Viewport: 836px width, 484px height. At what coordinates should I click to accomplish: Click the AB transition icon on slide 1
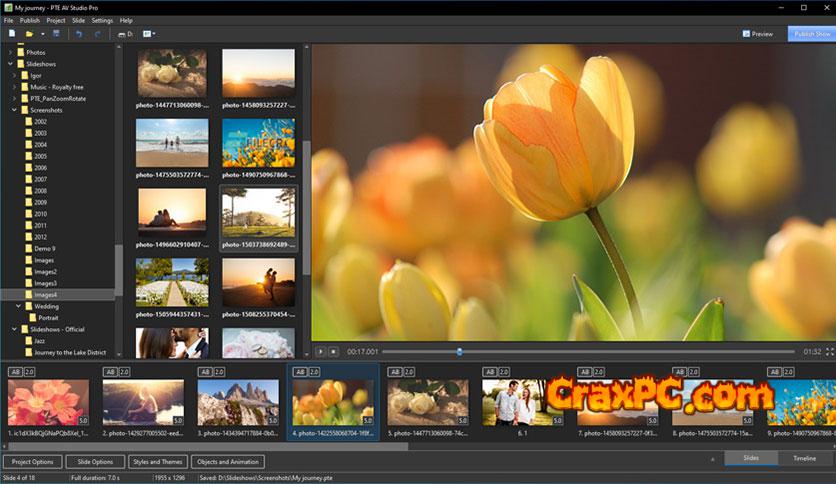click(x=15, y=371)
